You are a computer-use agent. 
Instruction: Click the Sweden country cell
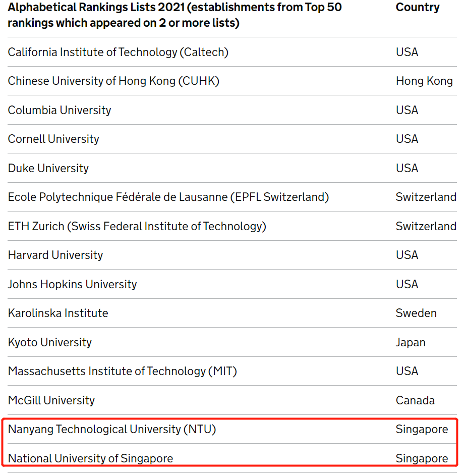coord(416,313)
